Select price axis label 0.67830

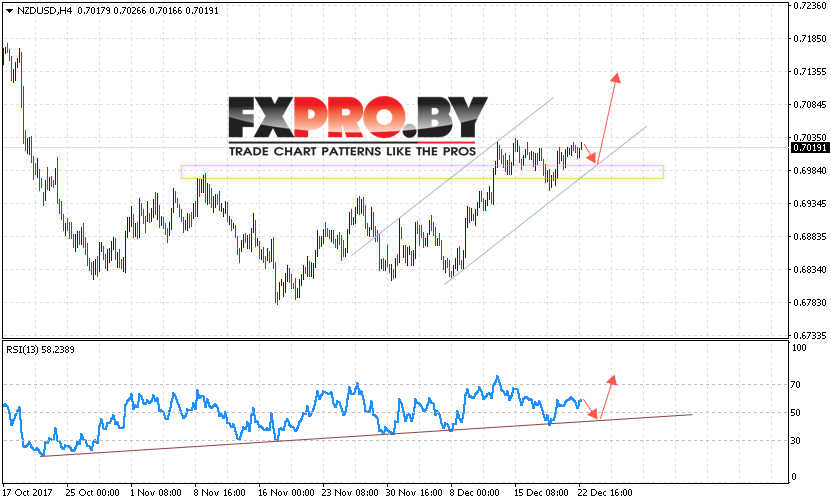pyautogui.click(x=810, y=303)
